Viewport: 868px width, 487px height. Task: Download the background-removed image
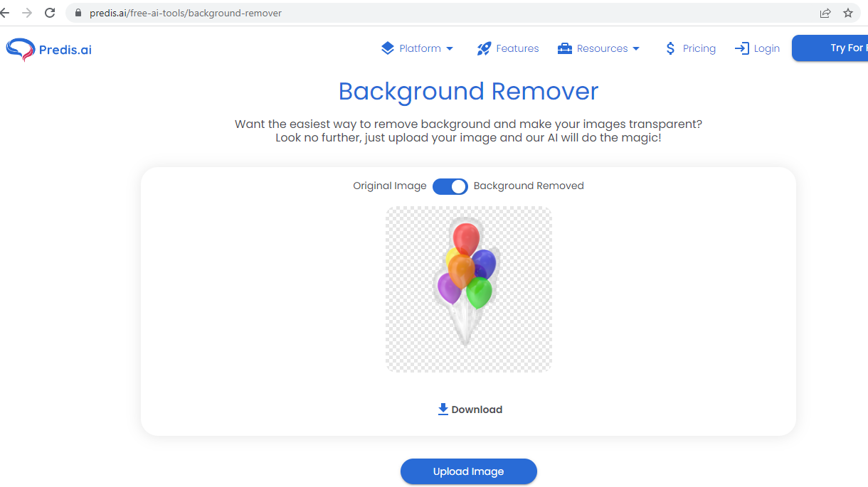(470, 410)
